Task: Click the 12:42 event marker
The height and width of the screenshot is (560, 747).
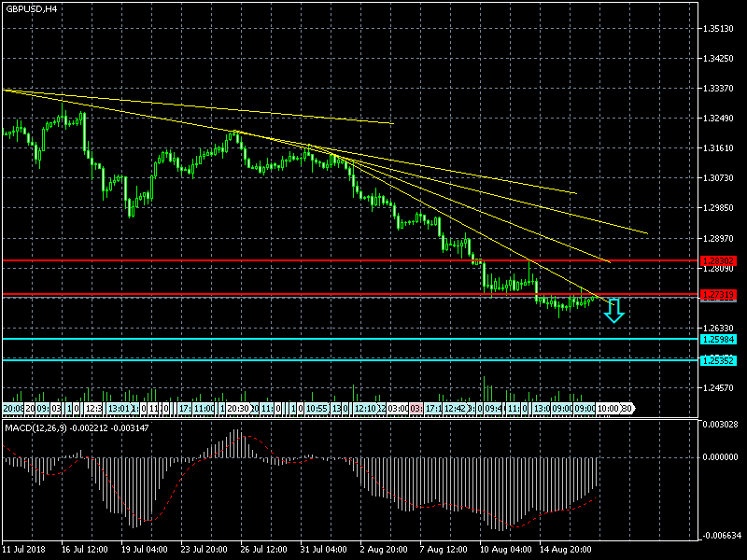Action: coord(457,409)
